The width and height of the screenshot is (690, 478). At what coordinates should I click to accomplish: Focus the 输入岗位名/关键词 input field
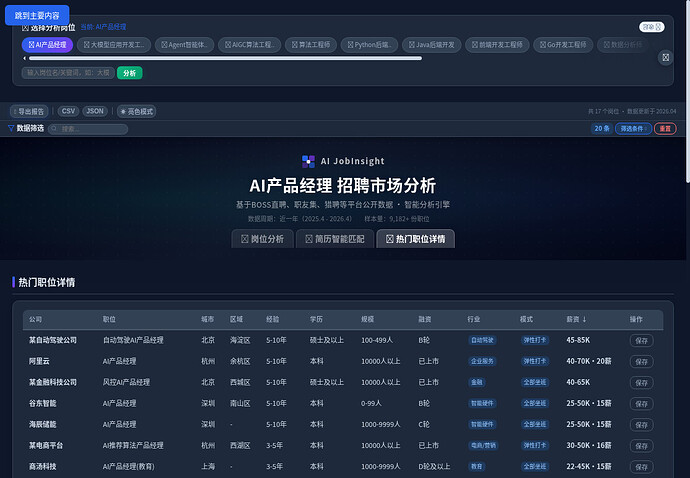click(x=68, y=73)
